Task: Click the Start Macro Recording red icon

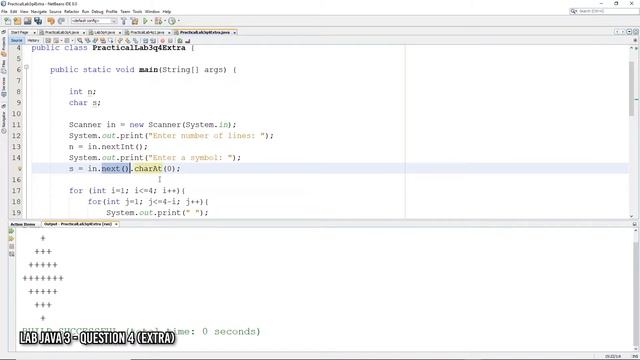Action: tap(162, 40)
